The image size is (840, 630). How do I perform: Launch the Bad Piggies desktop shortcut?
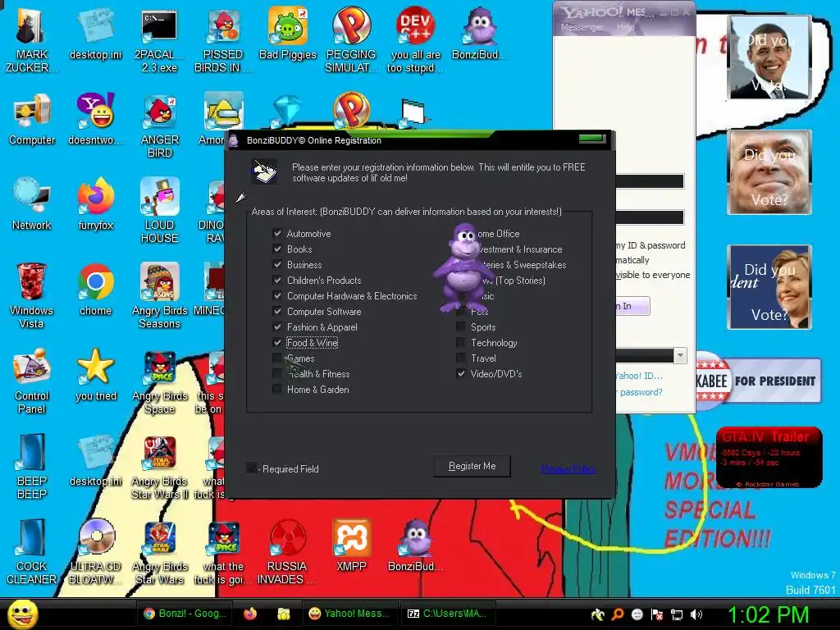pyautogui.click(x=288, y=32)
